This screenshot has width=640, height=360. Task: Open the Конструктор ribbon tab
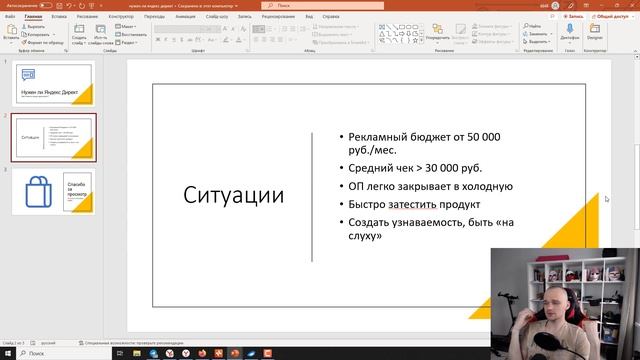point(121,17)
